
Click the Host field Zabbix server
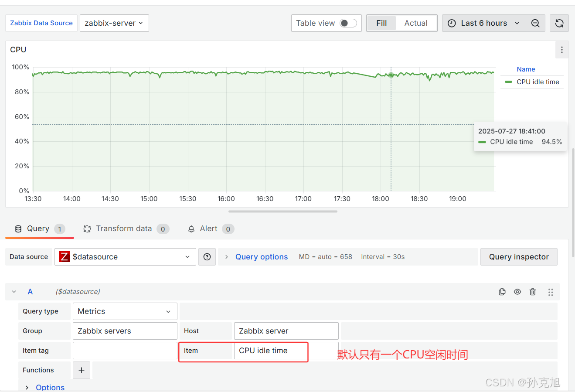click(x=286, y=331)
